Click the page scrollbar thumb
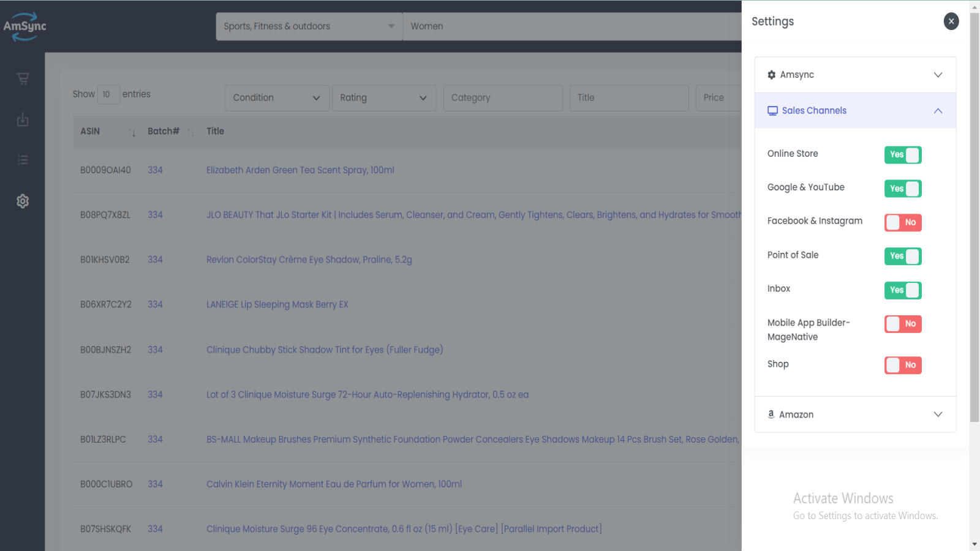The image size is (980, 551). (x=974, y=217)
